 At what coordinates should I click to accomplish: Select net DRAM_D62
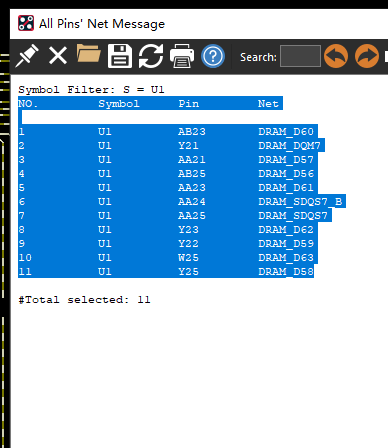[x=286, y=230]
